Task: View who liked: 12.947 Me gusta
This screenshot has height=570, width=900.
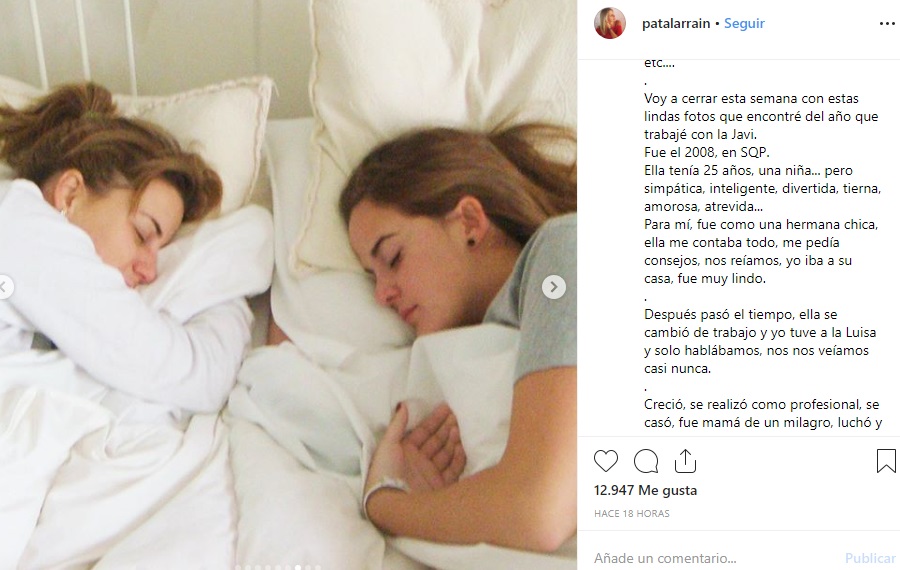Action: point(645,490)
